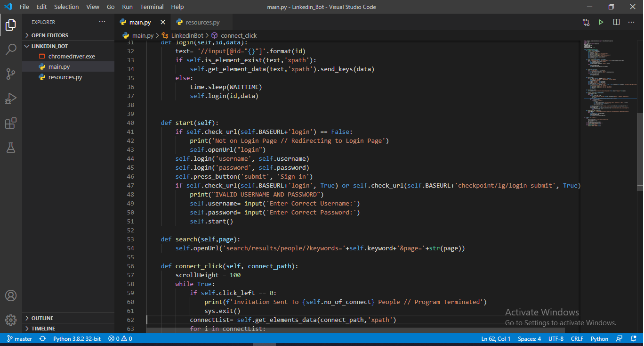Open the Run and Debug view icon
The image size is (644, 346).
(x=11, y=99)
